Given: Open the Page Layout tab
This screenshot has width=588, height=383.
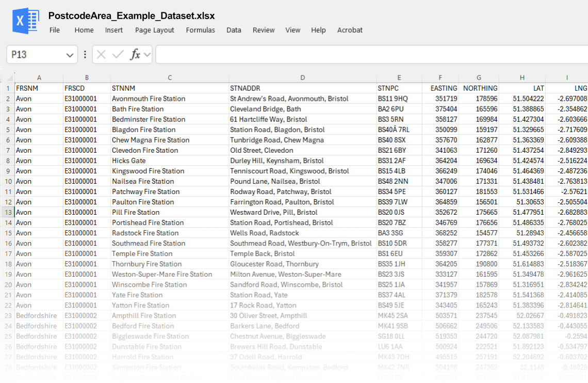Looking at the screenshot, I should (154, 30).
